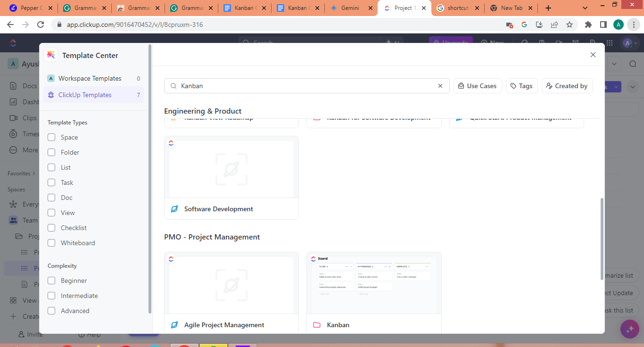Tick the Checklist template type checkbox
The height and width of the screenshot is (347, 644).
coord(51,228)
